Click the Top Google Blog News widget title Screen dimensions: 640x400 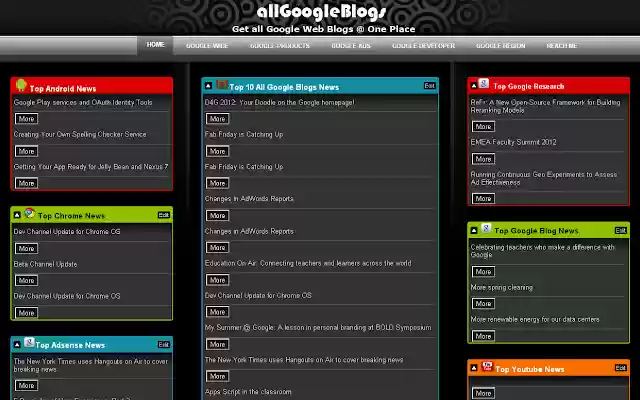pyautogui.click(x=536, y=231)
